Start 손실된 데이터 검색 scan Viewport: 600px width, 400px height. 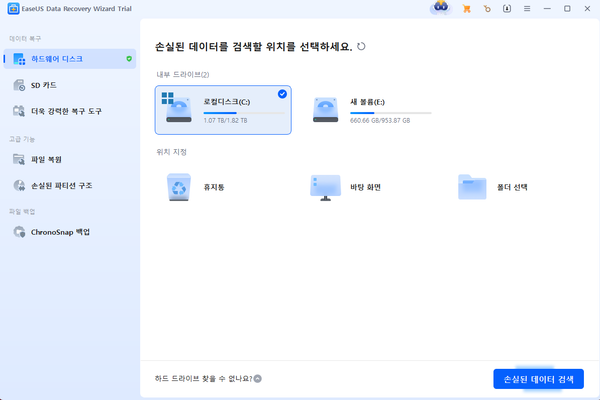(538, 379)
